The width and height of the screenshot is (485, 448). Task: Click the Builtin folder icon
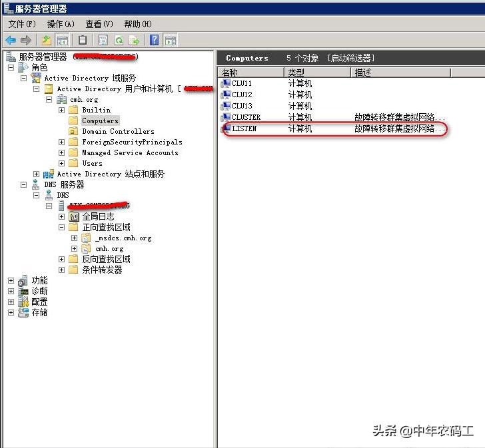(x=73, y=110)
